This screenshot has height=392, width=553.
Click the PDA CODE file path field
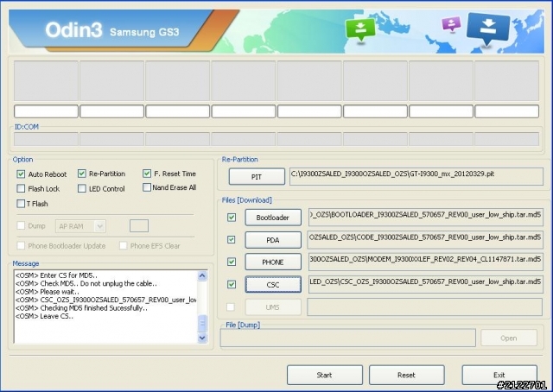point(425,240)
